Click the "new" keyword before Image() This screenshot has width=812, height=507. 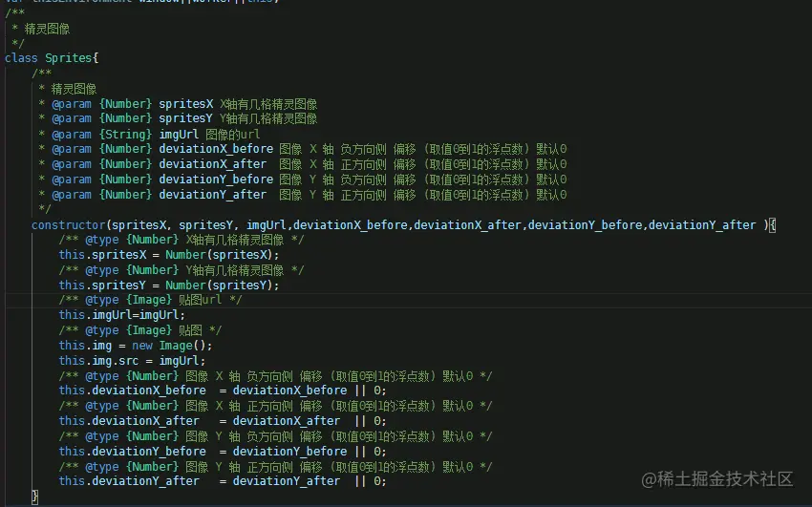(142, 346)
